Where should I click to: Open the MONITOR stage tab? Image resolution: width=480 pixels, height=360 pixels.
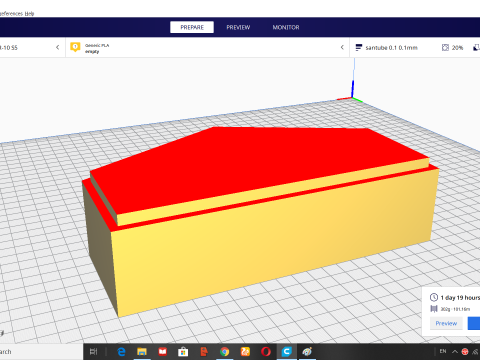(x=286, y=27)
